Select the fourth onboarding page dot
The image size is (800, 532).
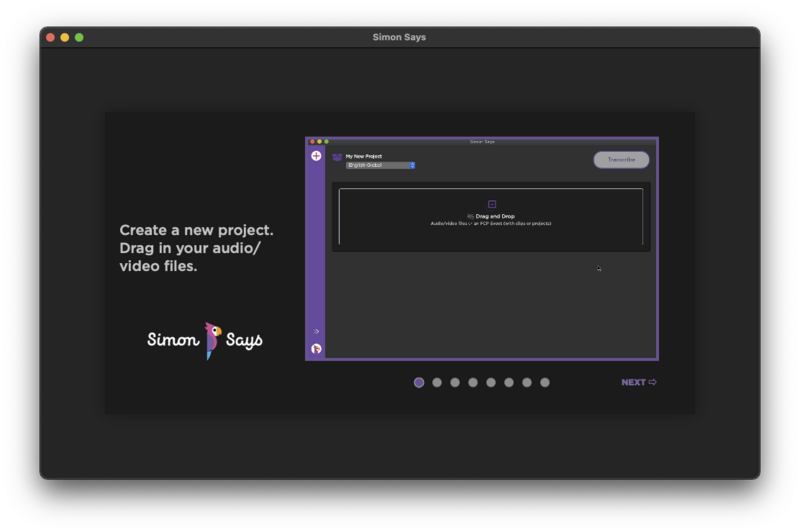click(473, 383)
